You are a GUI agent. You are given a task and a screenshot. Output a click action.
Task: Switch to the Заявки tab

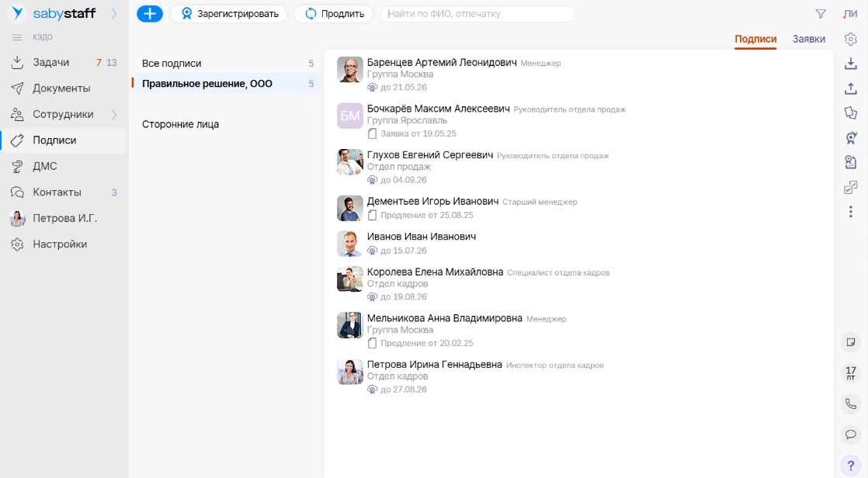(808, 39)
